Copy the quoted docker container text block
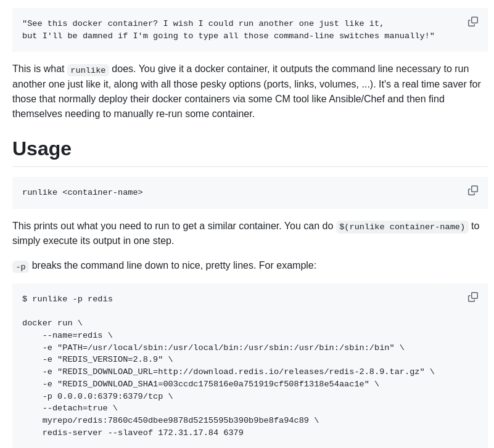This screenshot has width=494, height=448. point(472,22)
